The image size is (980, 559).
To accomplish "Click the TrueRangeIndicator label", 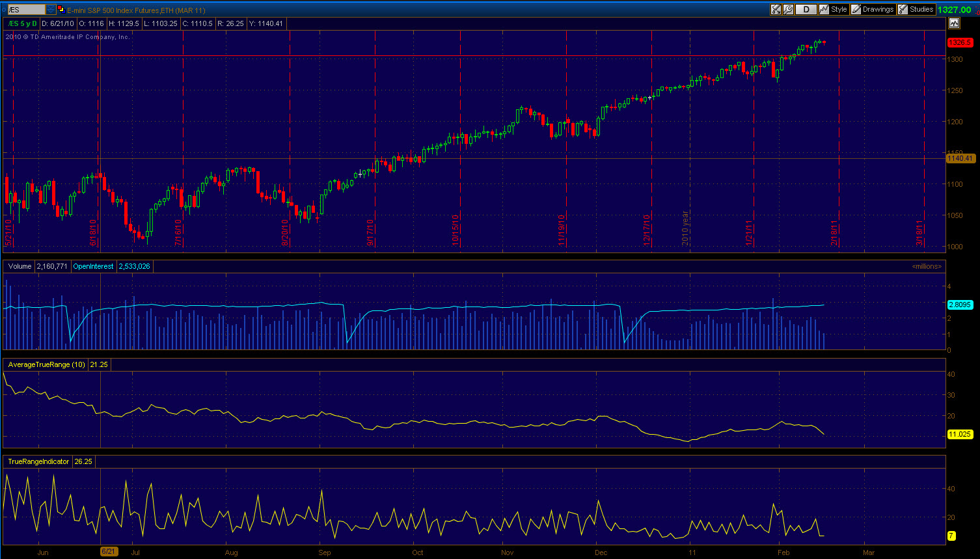I will [x=38, y=461].
